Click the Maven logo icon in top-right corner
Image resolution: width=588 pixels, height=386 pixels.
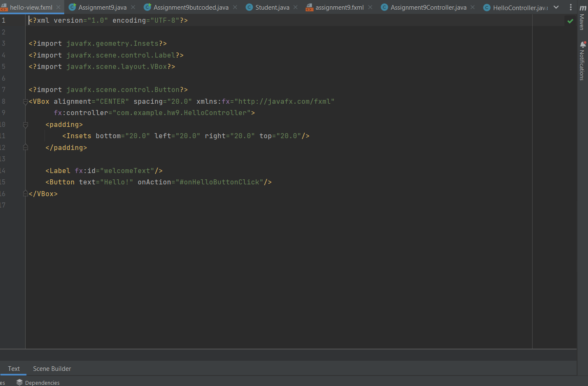tap(583, 8)
